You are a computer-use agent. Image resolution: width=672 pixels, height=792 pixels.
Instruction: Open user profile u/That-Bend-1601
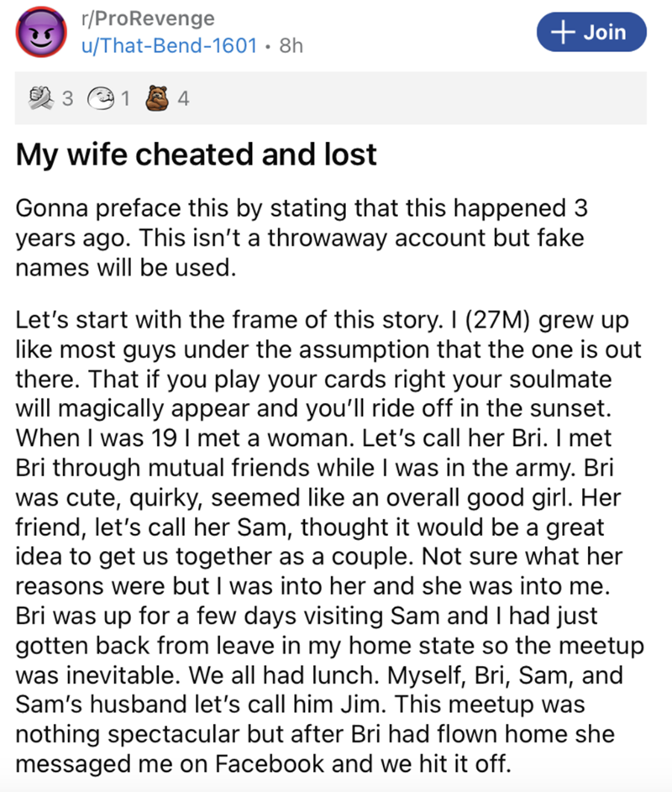(x=170, y=45)
